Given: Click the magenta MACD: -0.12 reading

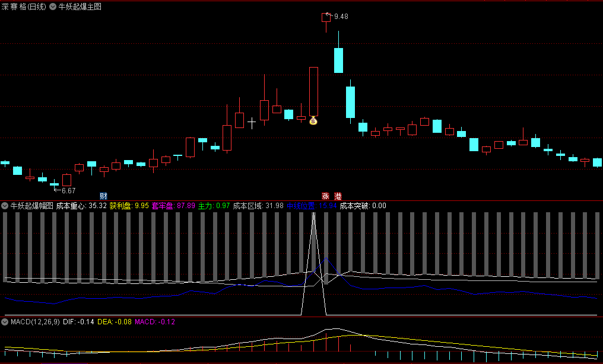Looking at the screenshot, I should pos(154,322).
